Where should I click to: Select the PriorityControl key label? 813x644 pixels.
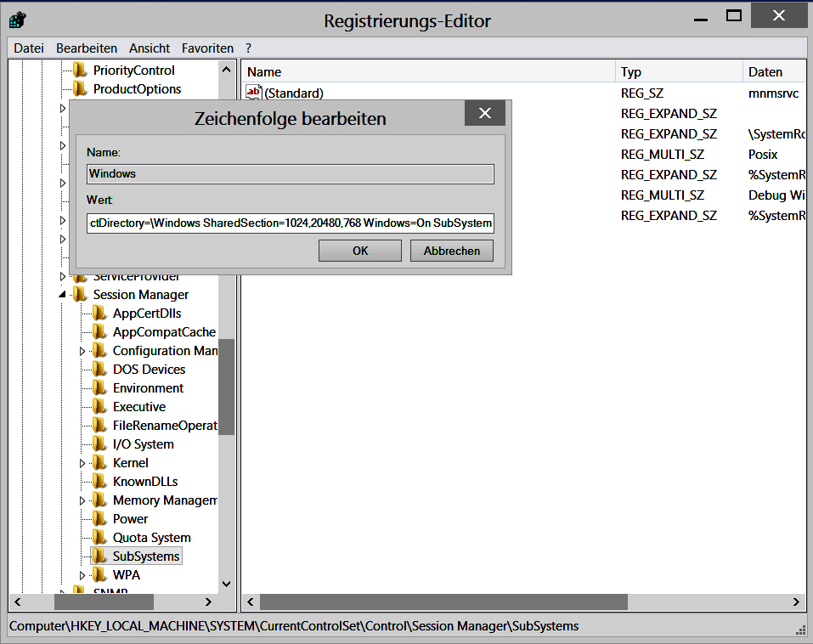click(x=133, y=70)
